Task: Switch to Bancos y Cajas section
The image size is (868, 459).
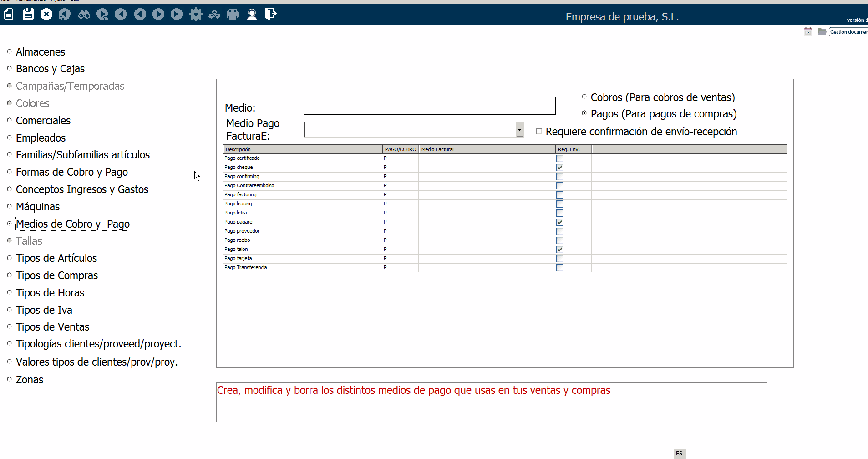Action: (x=50, y=69)
